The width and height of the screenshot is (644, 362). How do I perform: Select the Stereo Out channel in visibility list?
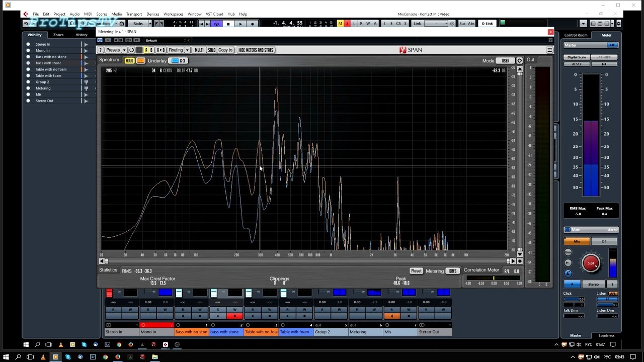pyautogui.click(x=44, y=101)
